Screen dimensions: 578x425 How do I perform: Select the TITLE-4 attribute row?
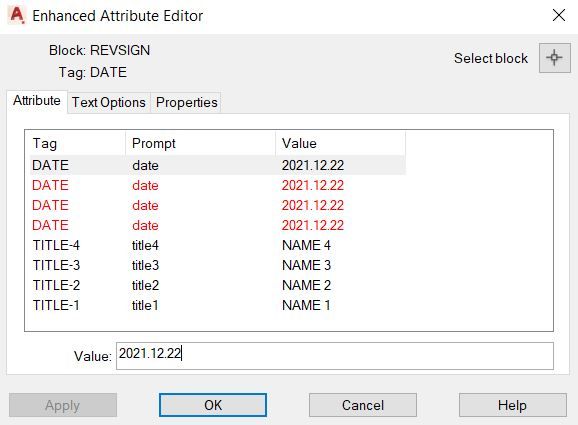218,245
